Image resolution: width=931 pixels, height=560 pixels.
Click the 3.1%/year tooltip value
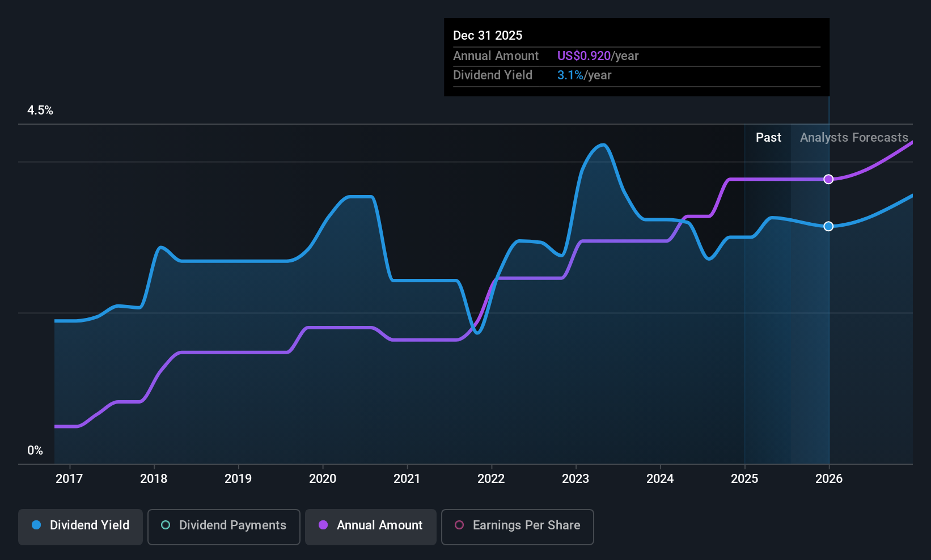(584, 75)
